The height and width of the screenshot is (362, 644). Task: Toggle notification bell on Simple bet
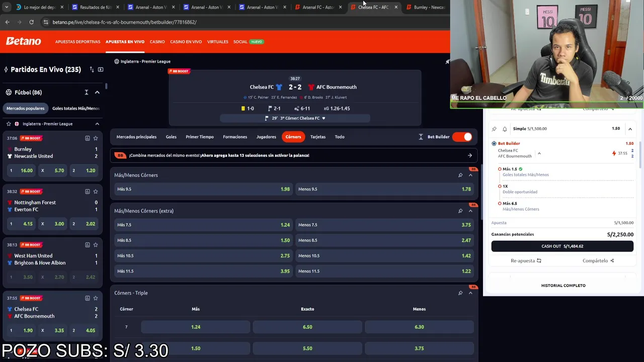[x=505, y=129]
